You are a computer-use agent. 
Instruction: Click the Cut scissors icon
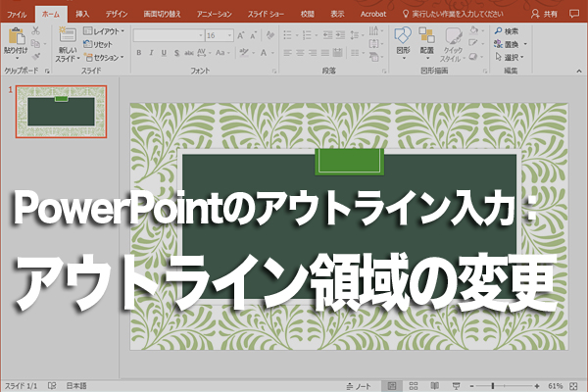pos(36,30)
